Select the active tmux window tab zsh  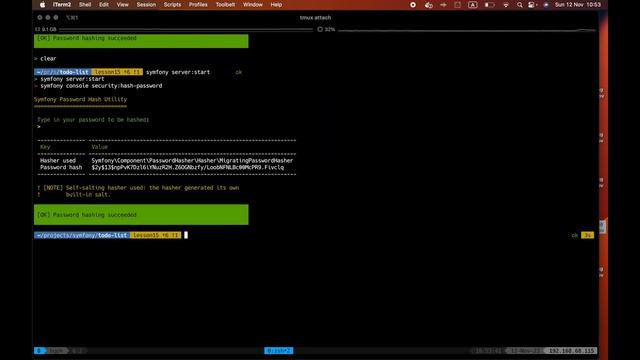[278, 351]
